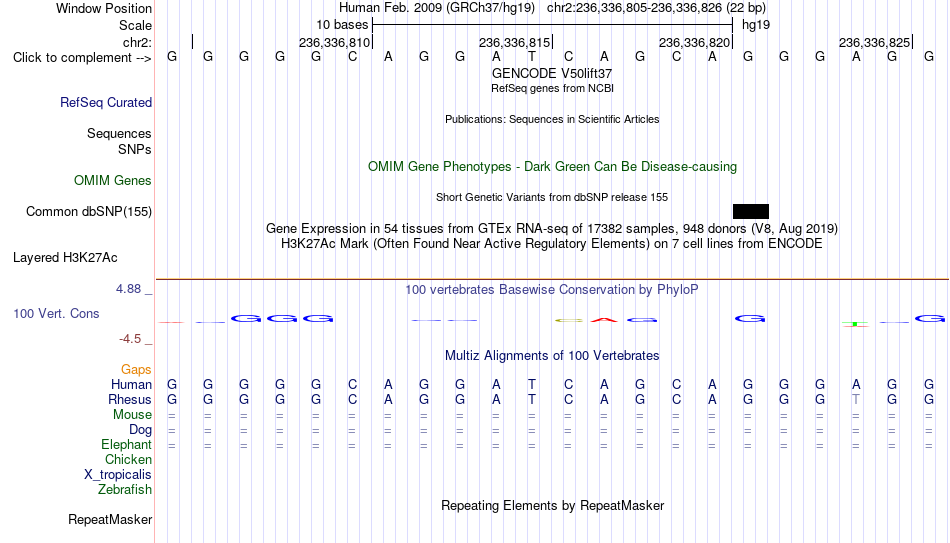Select the Zebrafish species label
950x543 pixels.
[125, 489]
